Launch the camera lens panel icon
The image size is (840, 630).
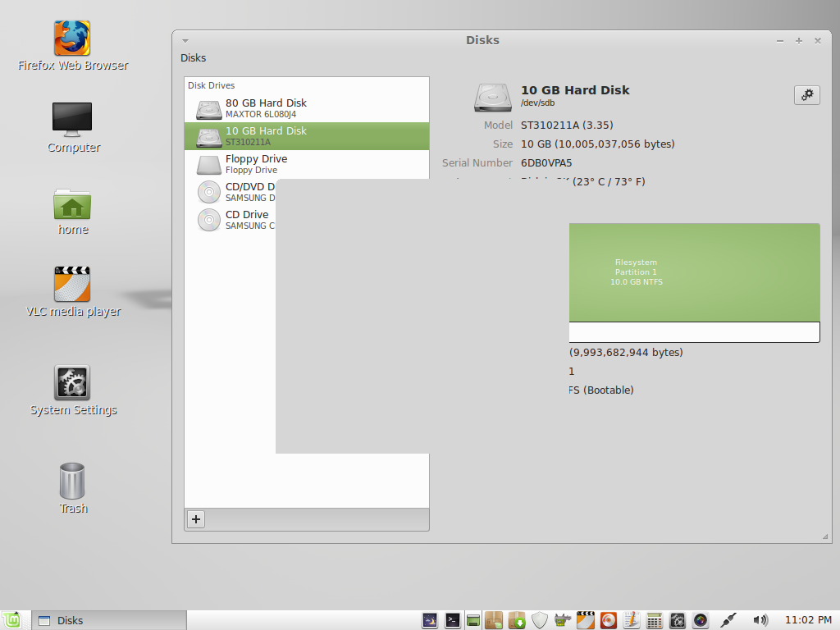[701, 620]
